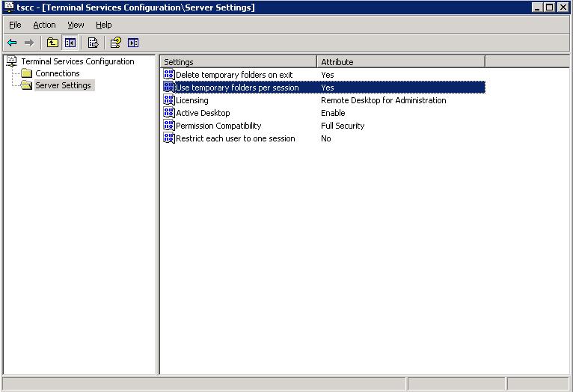Open the Help menu
The image size is (573, 392).
pyautogui.click(x=103, y=25)
